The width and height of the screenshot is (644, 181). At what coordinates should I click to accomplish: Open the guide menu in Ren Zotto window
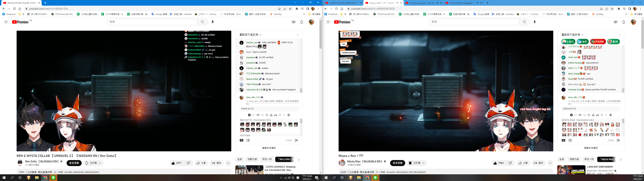[x=6, y=22]
